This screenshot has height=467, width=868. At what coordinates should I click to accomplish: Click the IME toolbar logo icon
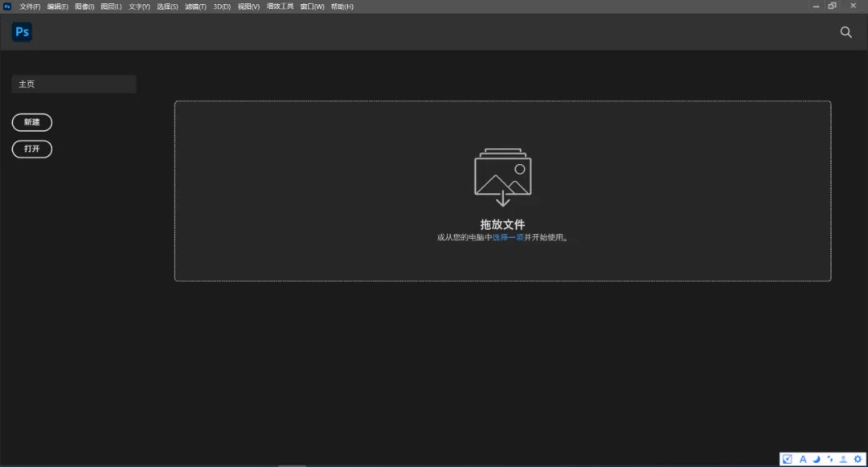tap(787, 459)
